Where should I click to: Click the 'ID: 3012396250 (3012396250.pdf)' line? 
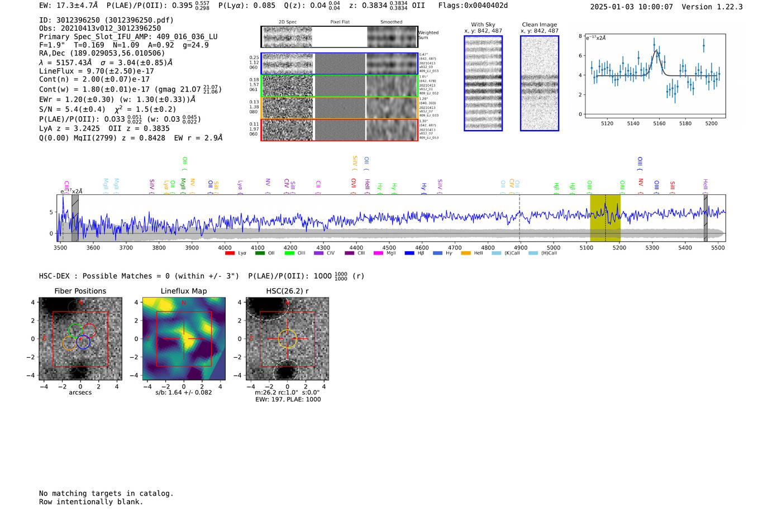pyautogui.click(x=106, y=20)
